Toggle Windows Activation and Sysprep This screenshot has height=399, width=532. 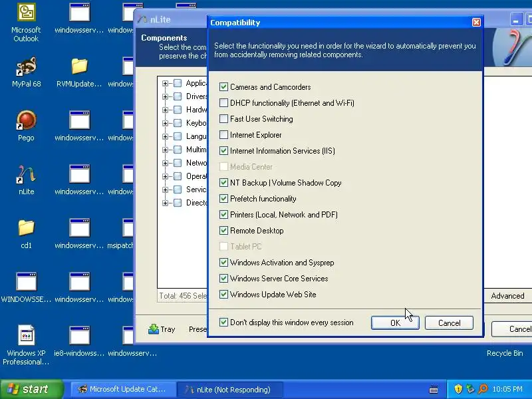pos(223,262)
